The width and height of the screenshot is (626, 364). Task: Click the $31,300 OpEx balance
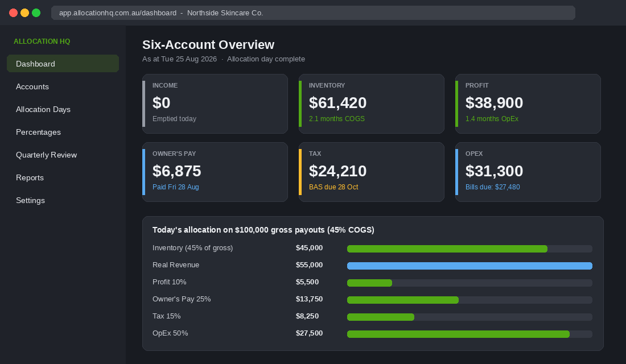pyautogui.click(x=494, y=171)
